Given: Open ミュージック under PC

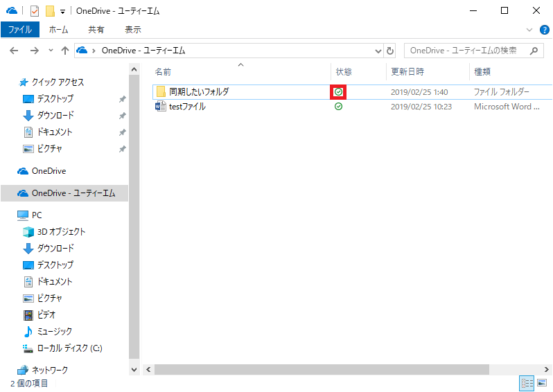Looking at the screenshot, I should (55, 331).
